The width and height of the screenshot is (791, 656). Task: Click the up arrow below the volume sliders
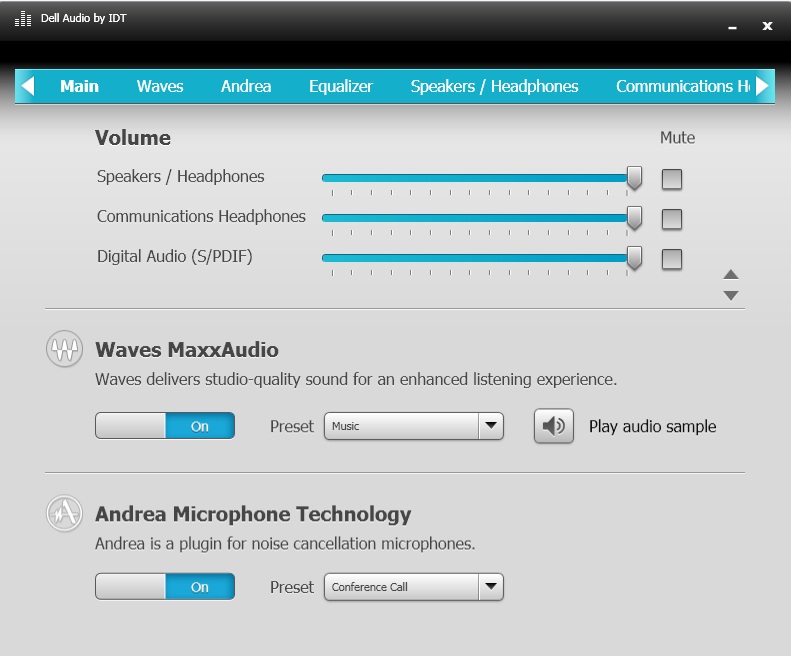(730, 275)
